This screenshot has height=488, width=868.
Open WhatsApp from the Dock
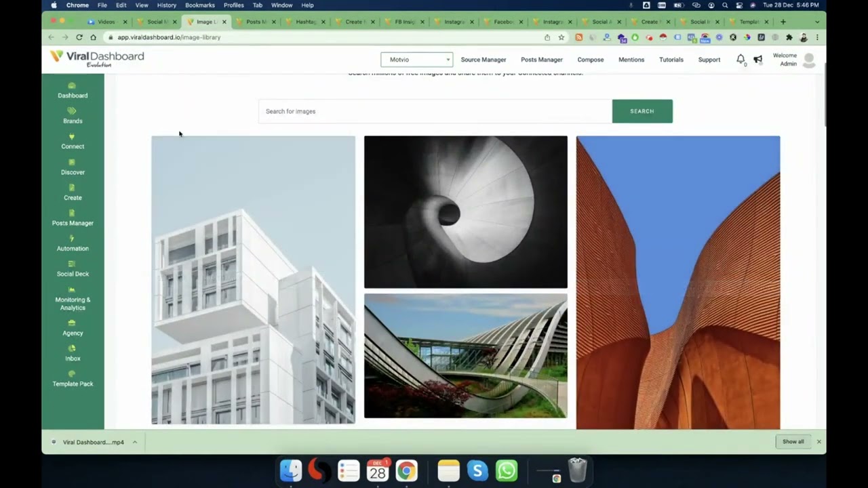pyautogui.click(x=507, y=470)
